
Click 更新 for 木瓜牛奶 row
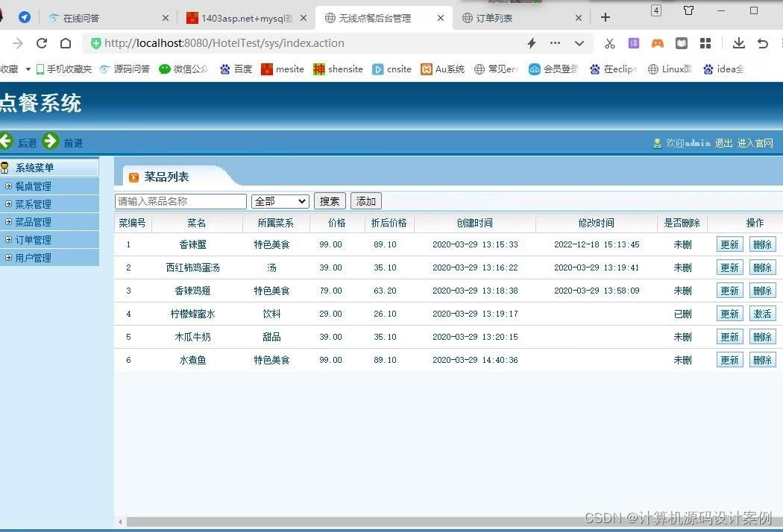click(729, 337)
